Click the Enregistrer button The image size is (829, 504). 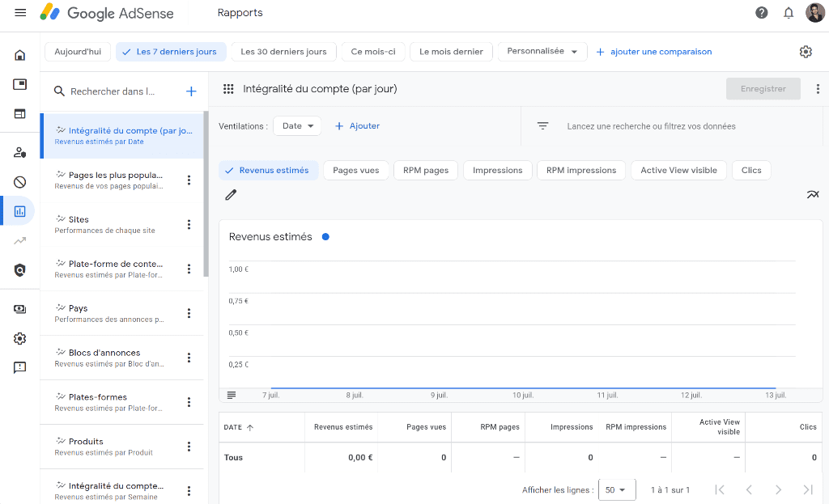point(763,89)
